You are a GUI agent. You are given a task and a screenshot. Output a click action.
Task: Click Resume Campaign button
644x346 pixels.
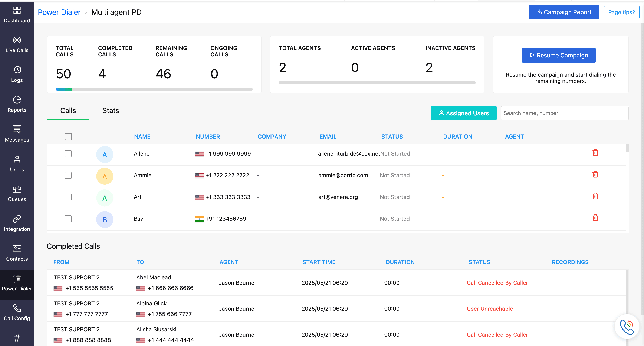click(x=558, y=55)
